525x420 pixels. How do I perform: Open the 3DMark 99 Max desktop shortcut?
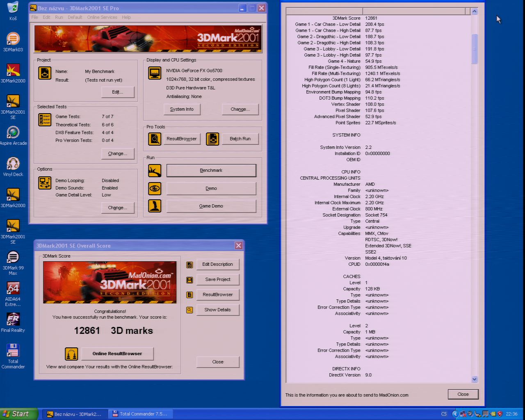(13, 263)
